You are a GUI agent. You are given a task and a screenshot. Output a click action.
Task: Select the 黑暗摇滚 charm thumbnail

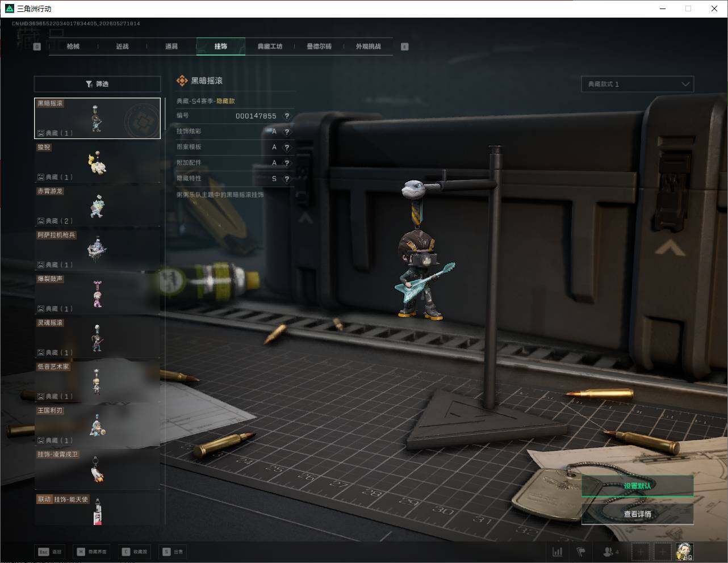tap(97, 118)
